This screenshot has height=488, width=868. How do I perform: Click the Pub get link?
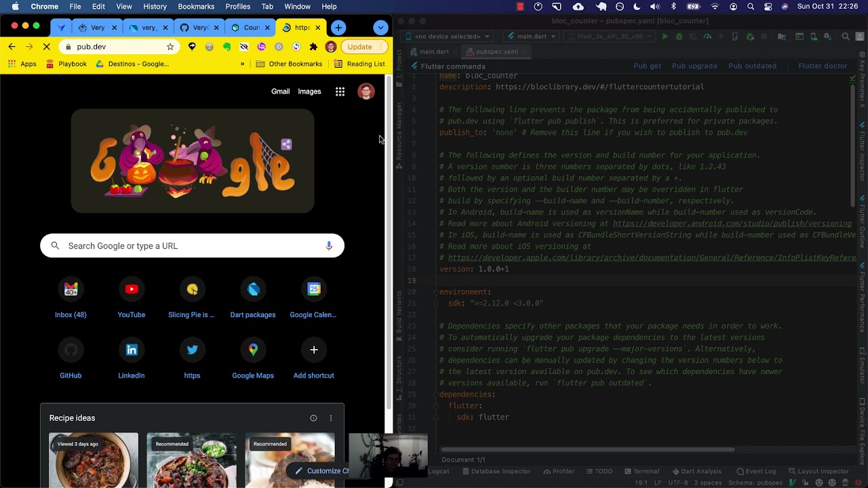click(647, 66)
